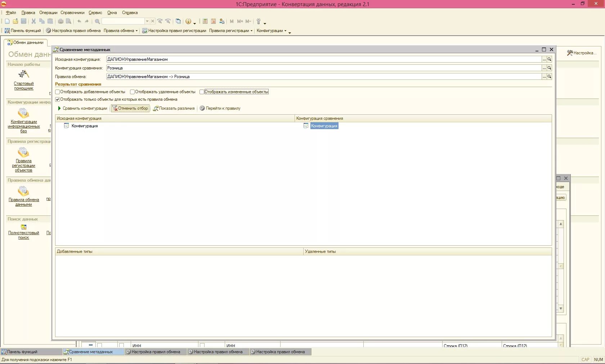Open the windows list icon
The height and width of the screenshot is (364, 605).
[x=178, y=21]
